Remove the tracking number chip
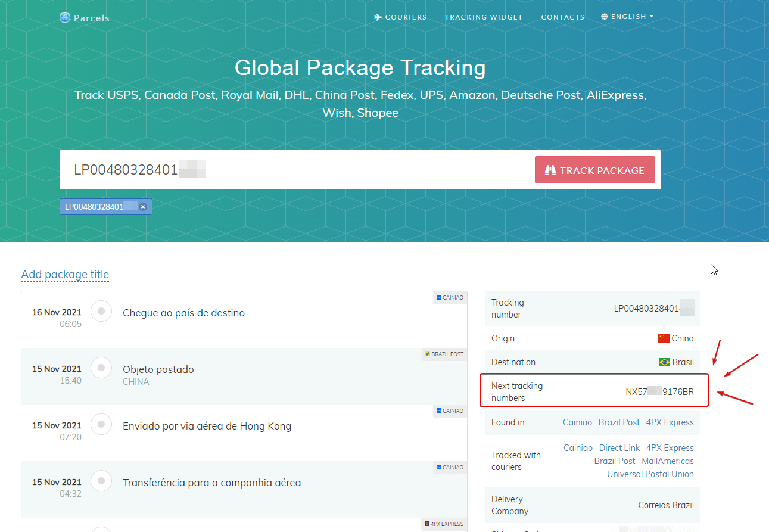This screenshot has width=769, height=532. pos(143,206)
